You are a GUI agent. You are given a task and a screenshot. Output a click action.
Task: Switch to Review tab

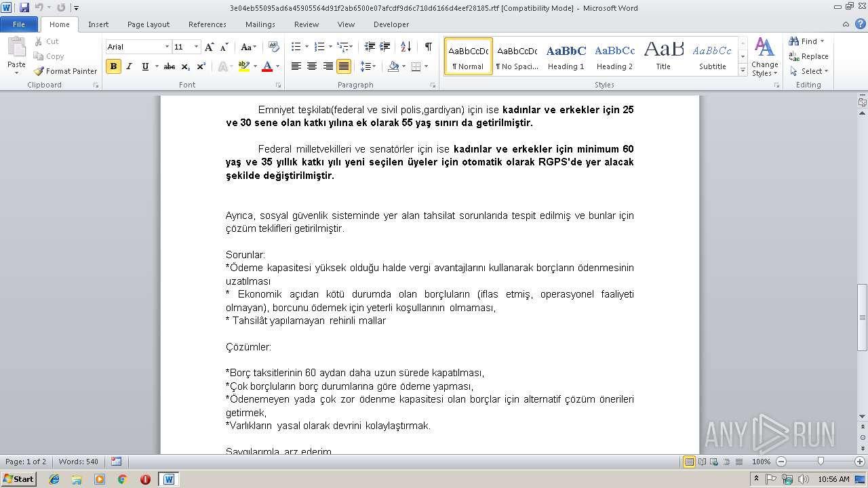click(x=307, y=24)
